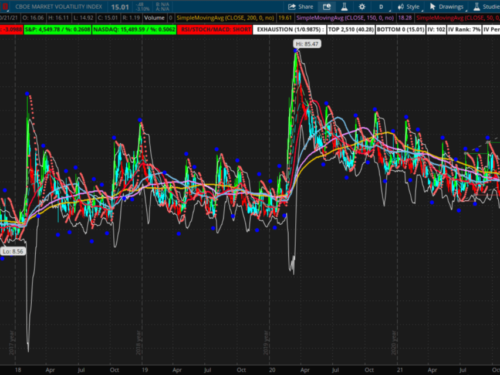Click the H: 16.11 high value

(58, 18)
